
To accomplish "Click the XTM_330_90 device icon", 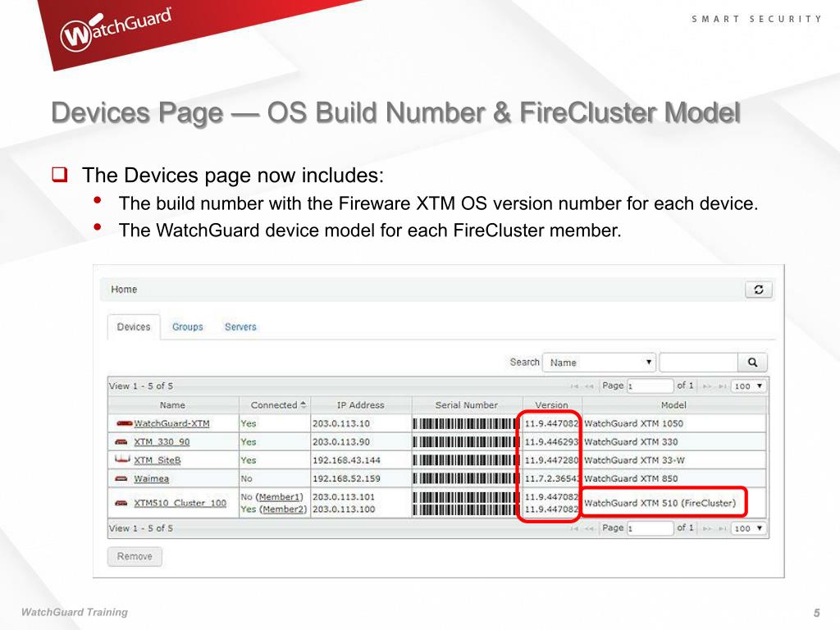I will (x=121, y=442).
